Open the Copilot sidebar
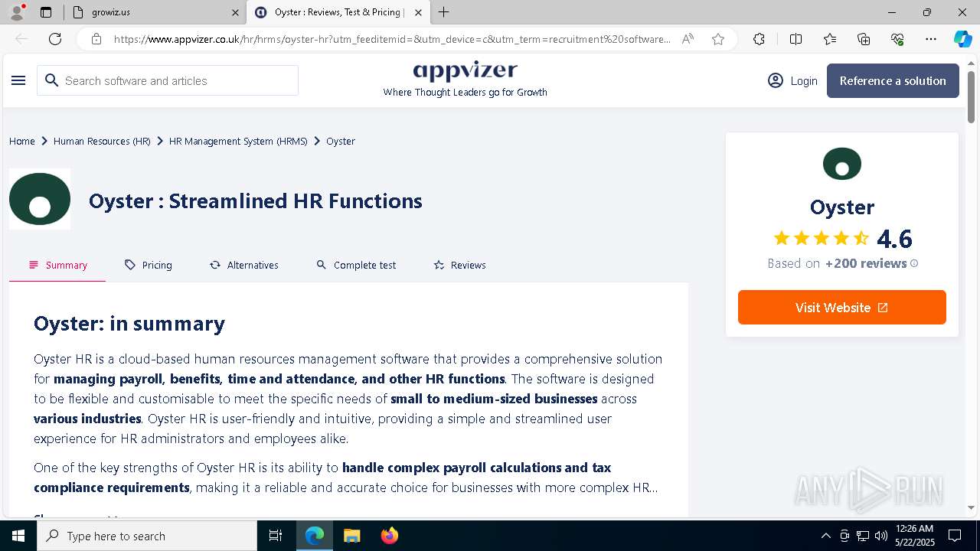Image resolution: width=980 pixels, height=551 pixels. (x=962, y=39)
